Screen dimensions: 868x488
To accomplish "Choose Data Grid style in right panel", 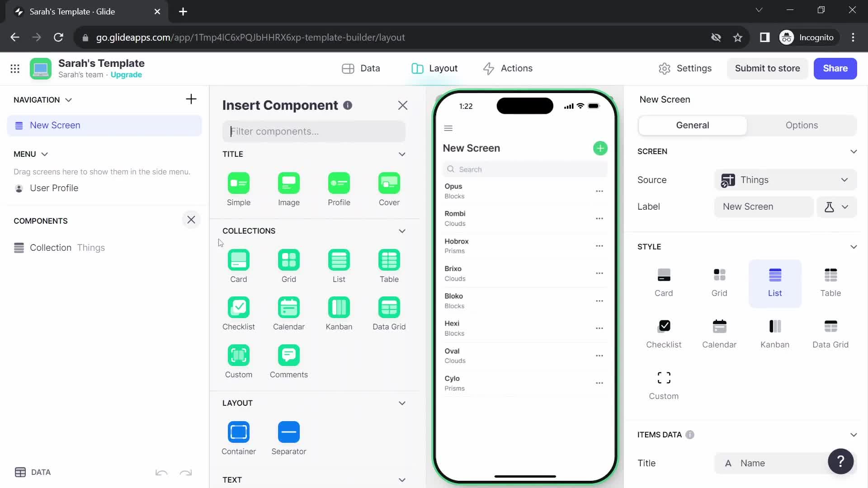I will point(830,335).
